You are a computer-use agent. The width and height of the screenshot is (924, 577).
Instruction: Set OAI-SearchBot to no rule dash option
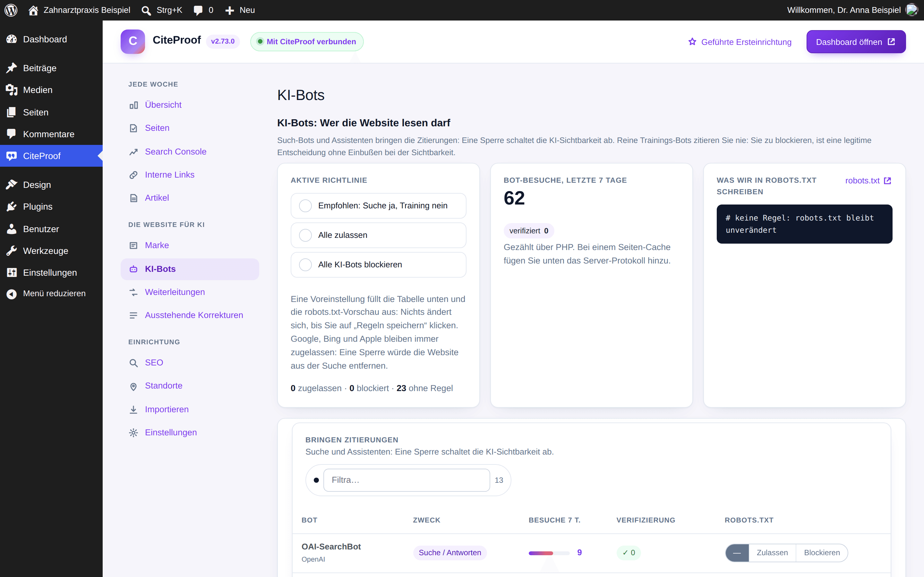coord(737,553)
